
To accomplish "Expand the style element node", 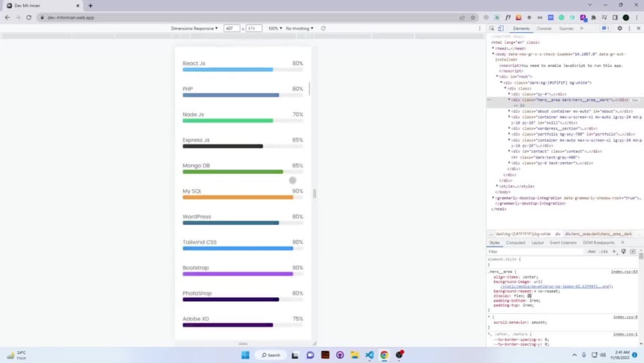I will 497,186.
